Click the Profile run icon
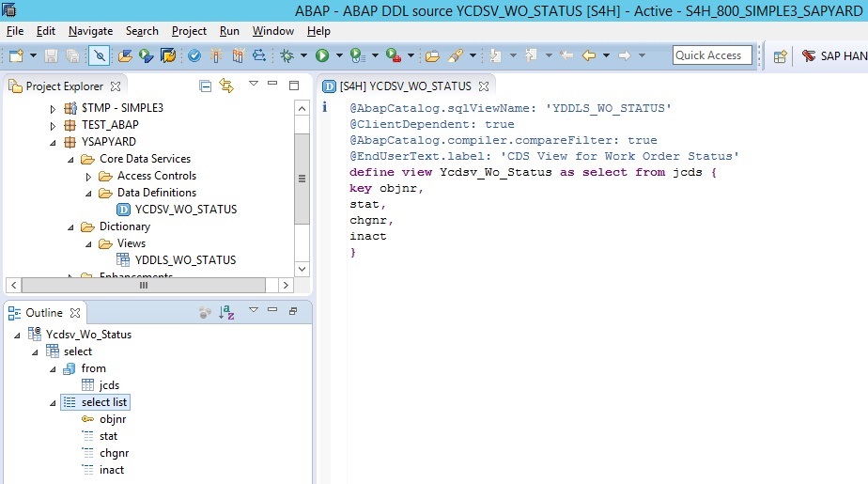Screen dimensions: 868x484 (x=358, y=55)
